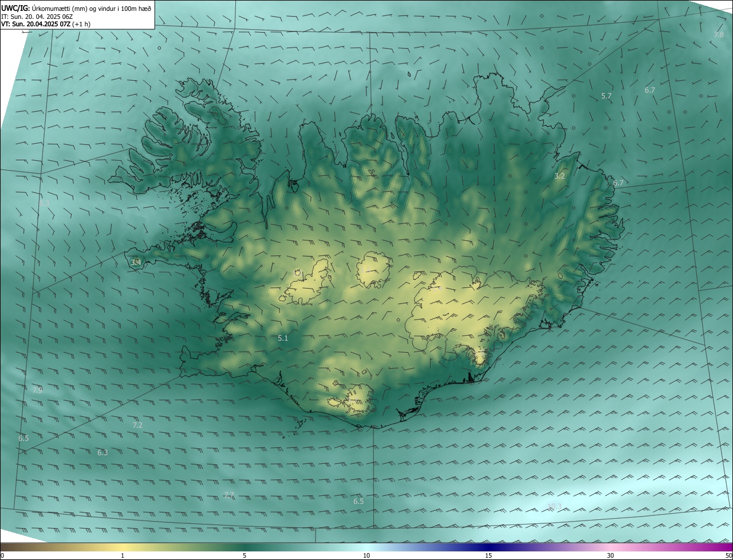733x560 pixels.
Task: Click the title 'UWC/IG: Úrkomumætti (mm) og vindur' line
Action: (x=76, y=8)
